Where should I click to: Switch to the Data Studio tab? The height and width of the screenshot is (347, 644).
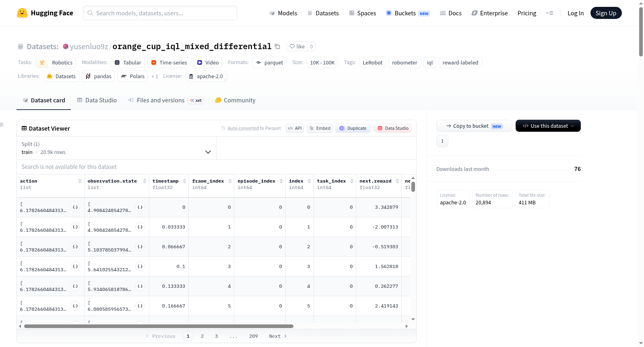97,100
